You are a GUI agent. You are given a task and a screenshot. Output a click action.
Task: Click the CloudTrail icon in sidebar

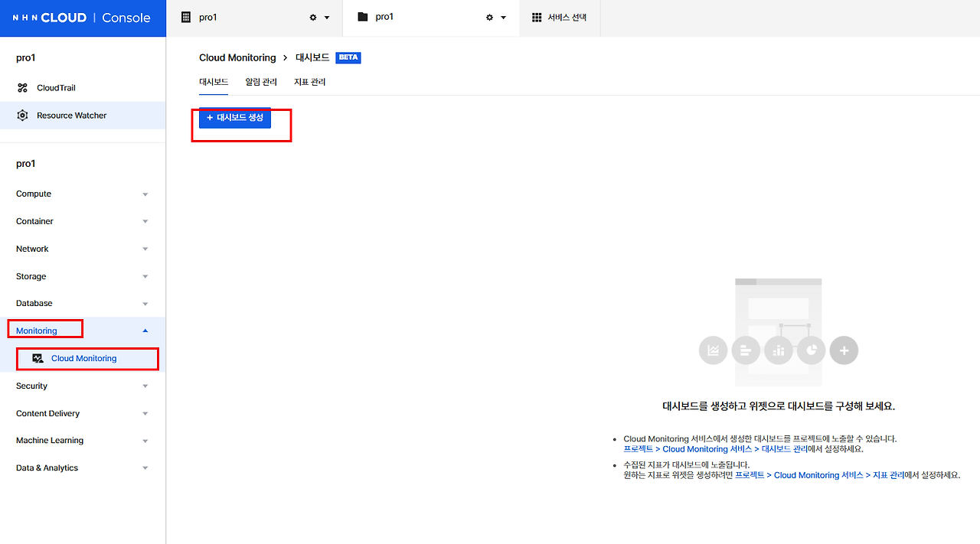[x=22, y=88]
